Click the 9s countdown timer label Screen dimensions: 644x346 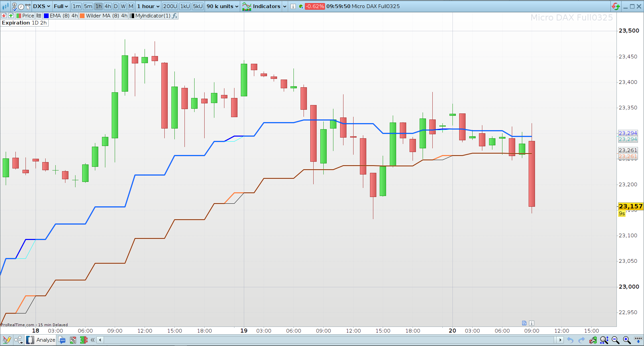point(622,213)
